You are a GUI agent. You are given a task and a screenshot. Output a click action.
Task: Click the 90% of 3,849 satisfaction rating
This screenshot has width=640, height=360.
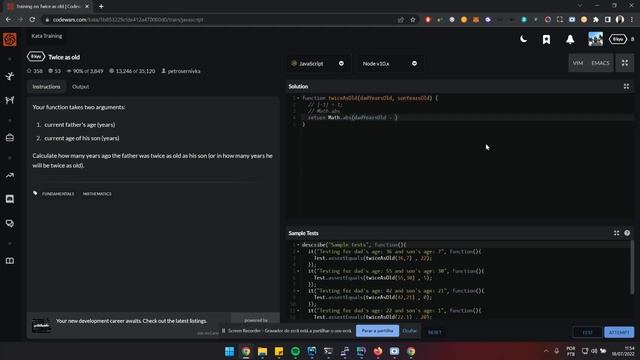point(85,71)
